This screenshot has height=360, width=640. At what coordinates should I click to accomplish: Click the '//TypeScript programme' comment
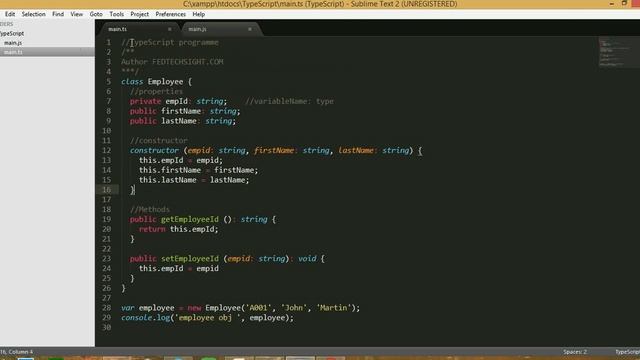tap(170, 42)
